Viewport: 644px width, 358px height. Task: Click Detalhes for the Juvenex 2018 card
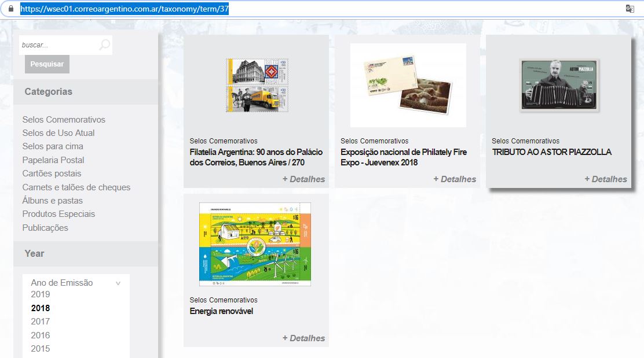[455, 179]
